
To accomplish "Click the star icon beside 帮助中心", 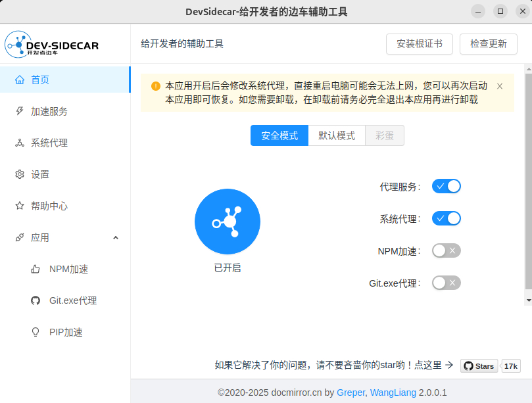I will click(x=20, y=206).
